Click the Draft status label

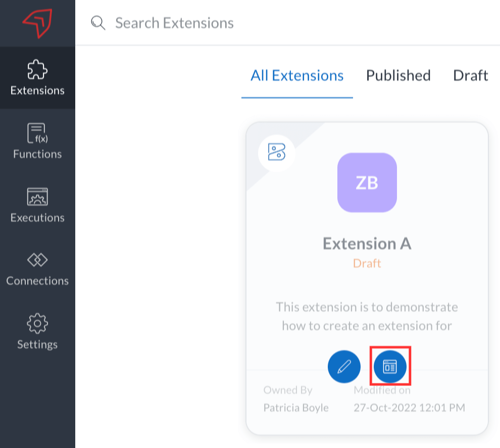(x=367, y=263)
